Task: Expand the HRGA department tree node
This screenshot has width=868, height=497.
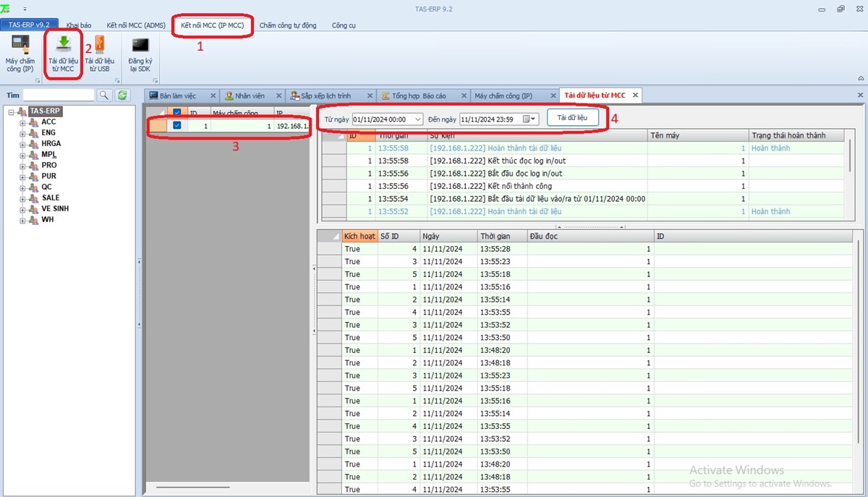Action: click(22, 144)
